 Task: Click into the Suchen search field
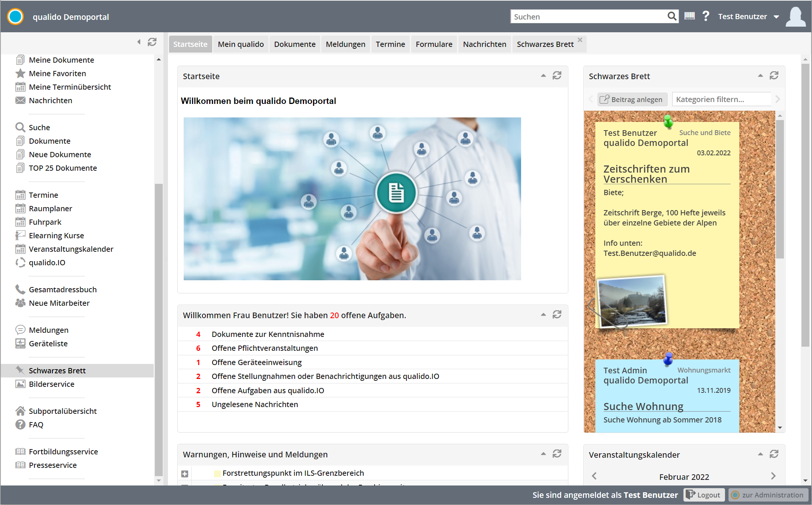coord(589,17)
